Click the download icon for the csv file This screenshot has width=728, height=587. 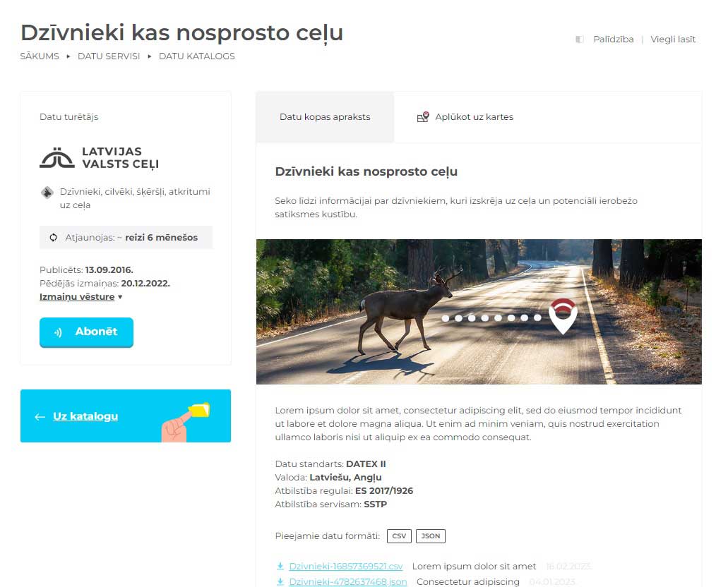coord(280,566)
